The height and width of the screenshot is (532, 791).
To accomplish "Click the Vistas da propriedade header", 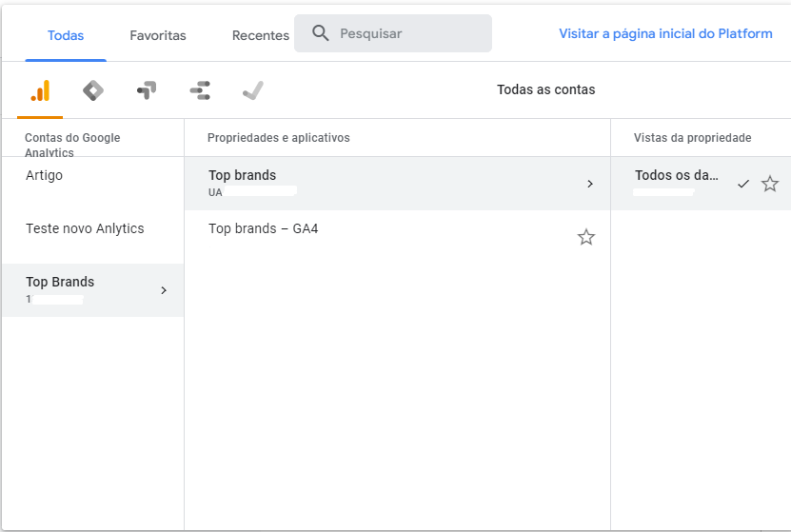I will (x=693, y=138).
